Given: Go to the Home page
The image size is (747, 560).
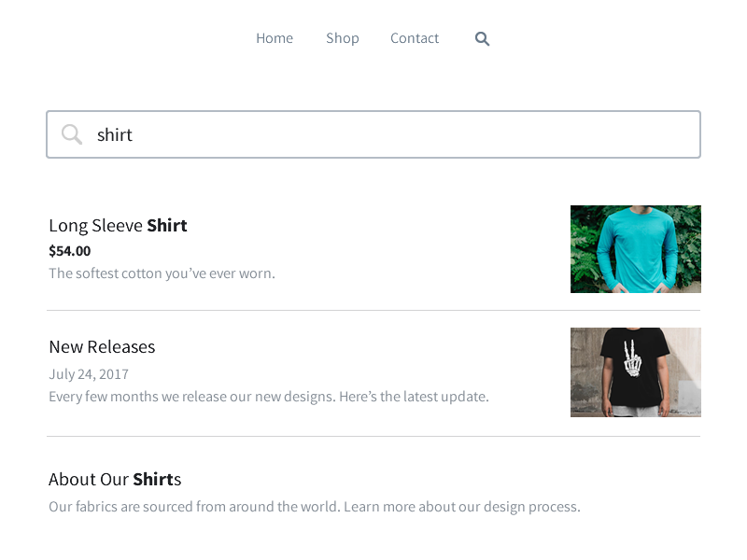Looking at the screenshot, I should point(275,38).
